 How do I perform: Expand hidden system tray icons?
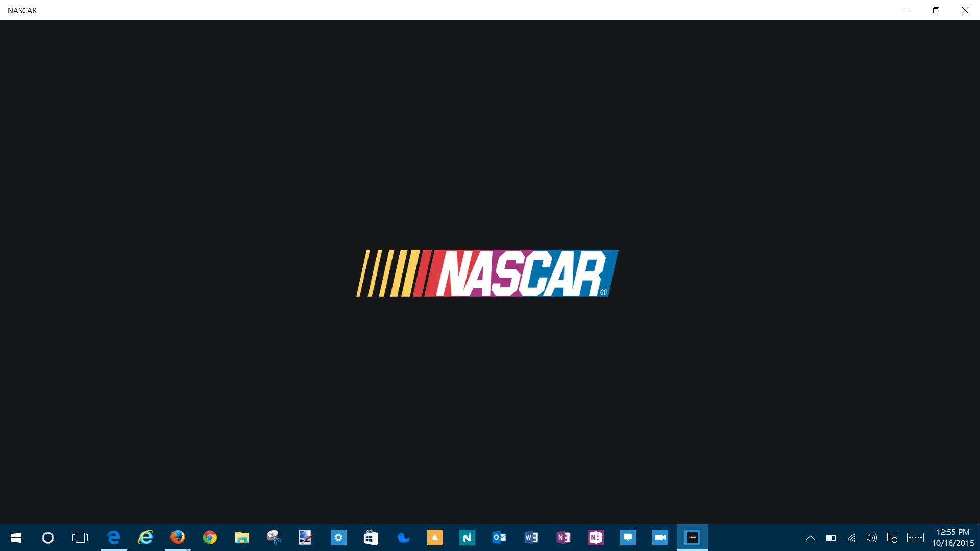click(810, 538)
